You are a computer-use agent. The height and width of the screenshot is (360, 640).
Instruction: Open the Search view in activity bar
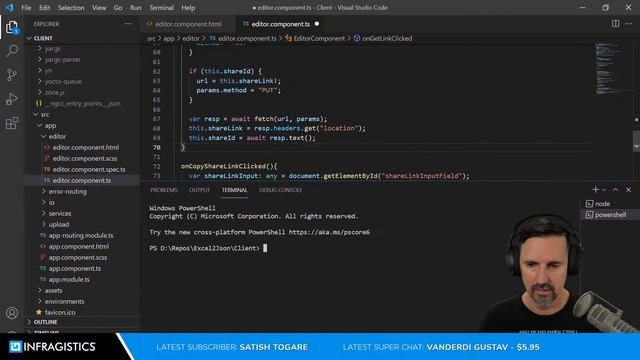(12, 51)
